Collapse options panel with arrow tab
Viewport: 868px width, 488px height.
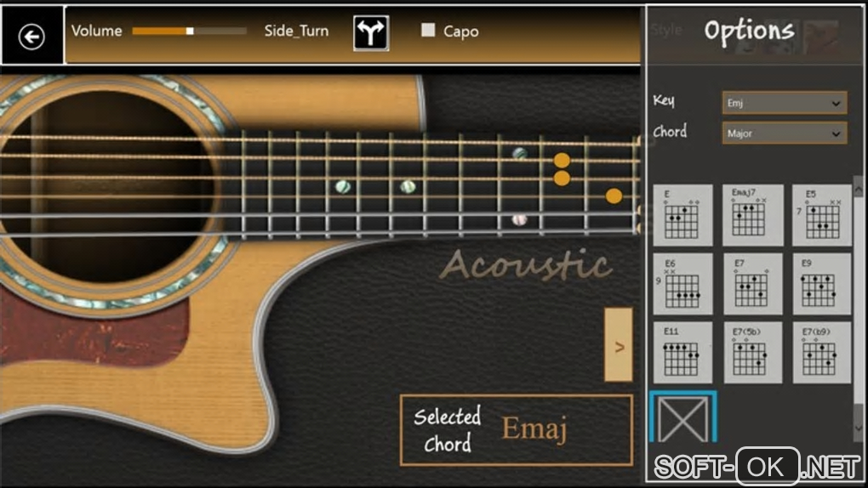tap(619, 344)
